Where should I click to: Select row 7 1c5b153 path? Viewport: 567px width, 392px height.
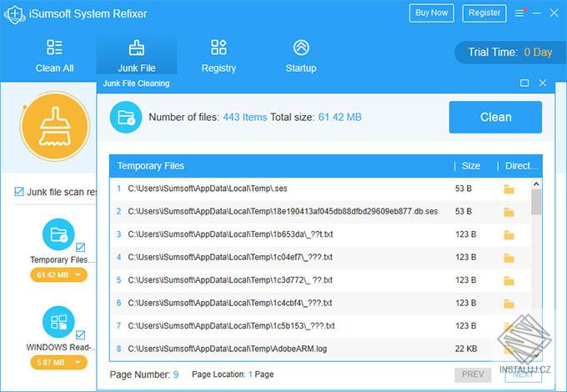(231, 326)
